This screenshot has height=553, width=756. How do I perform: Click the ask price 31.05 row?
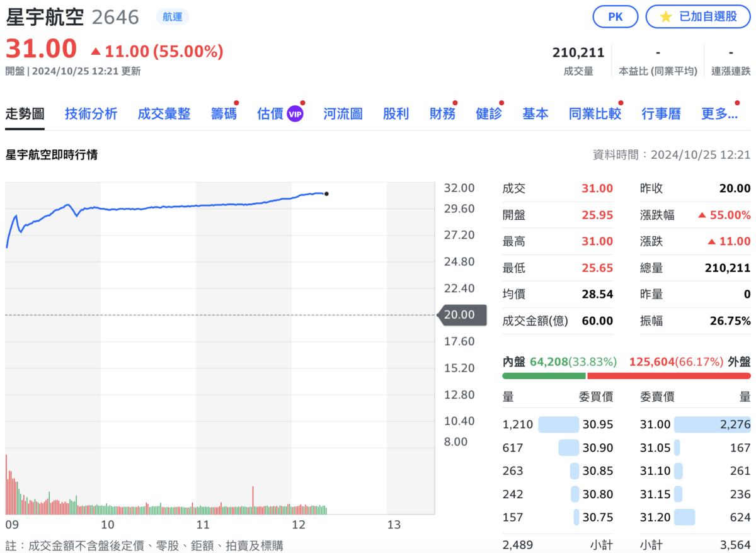click(696, 448)
